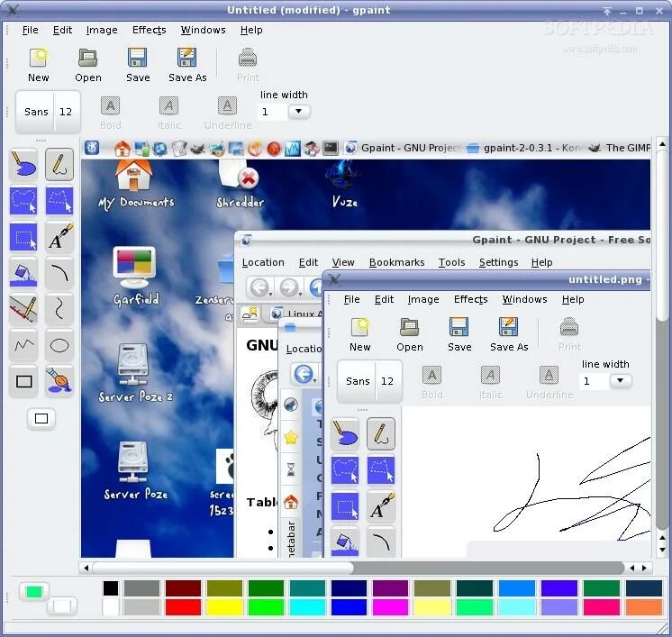Viewport: 672px width, 637px height.
Task: Open the Sans 12 font chooser
Action: [x=48, y=112]
